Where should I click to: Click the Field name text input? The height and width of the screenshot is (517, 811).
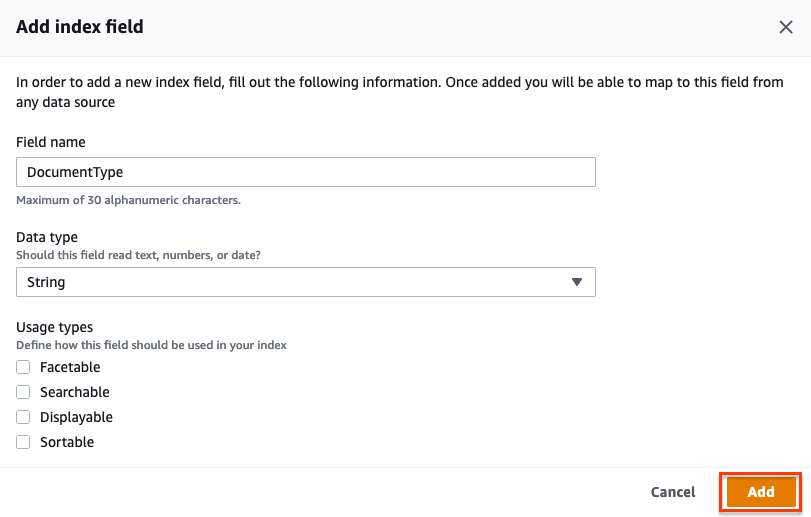click(x=306, y=172)
